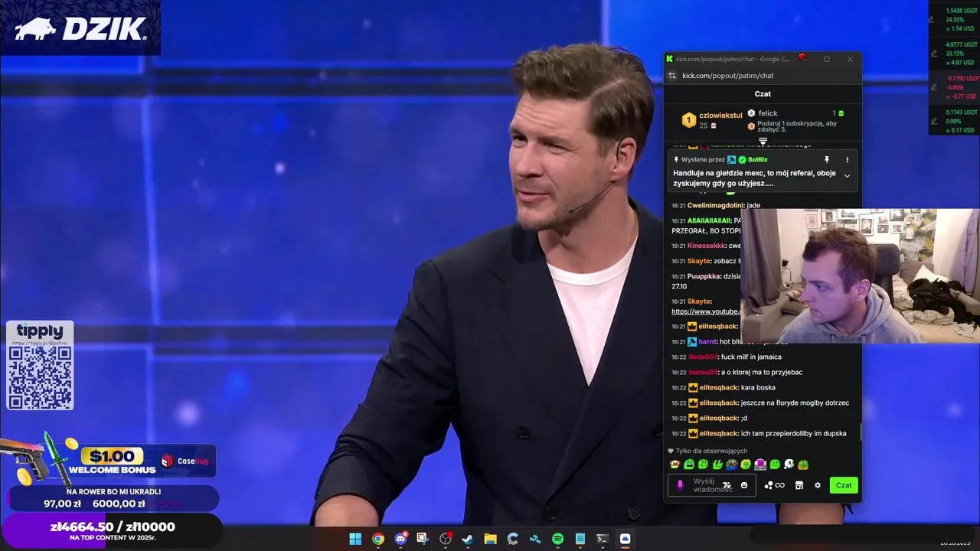Pick the Pepe frog emote in quick row
The width and height of the screenshot is (980, 551).
tap(732, 464)
